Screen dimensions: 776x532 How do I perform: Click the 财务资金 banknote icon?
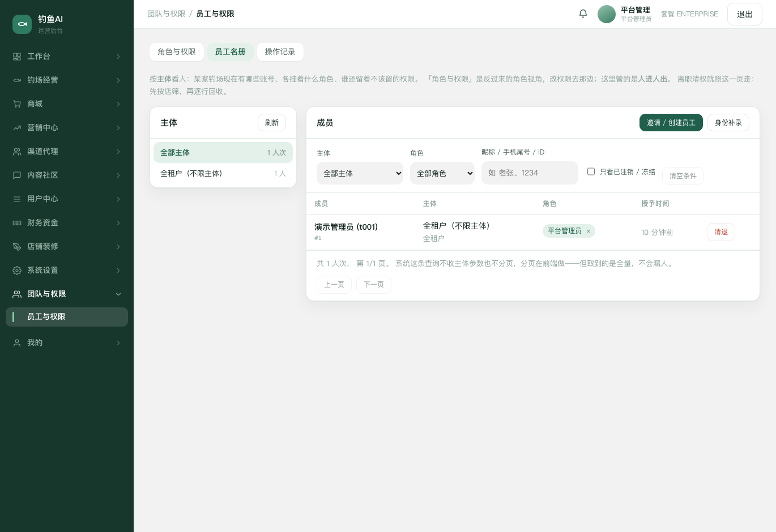pos(17,223)
